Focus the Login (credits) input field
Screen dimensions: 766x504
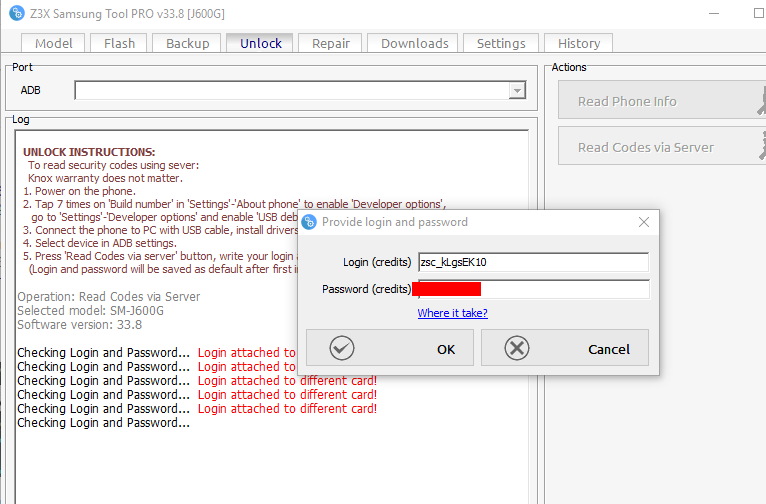533,262
